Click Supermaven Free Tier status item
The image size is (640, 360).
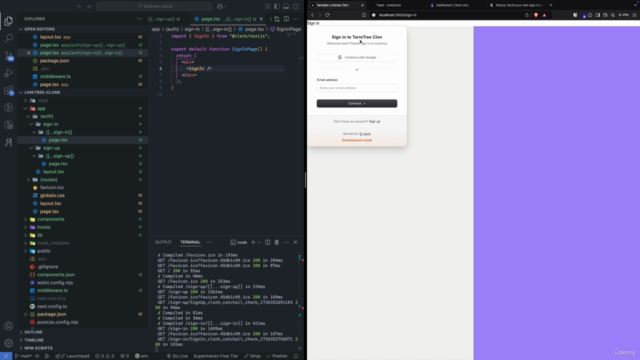point(216,356)
